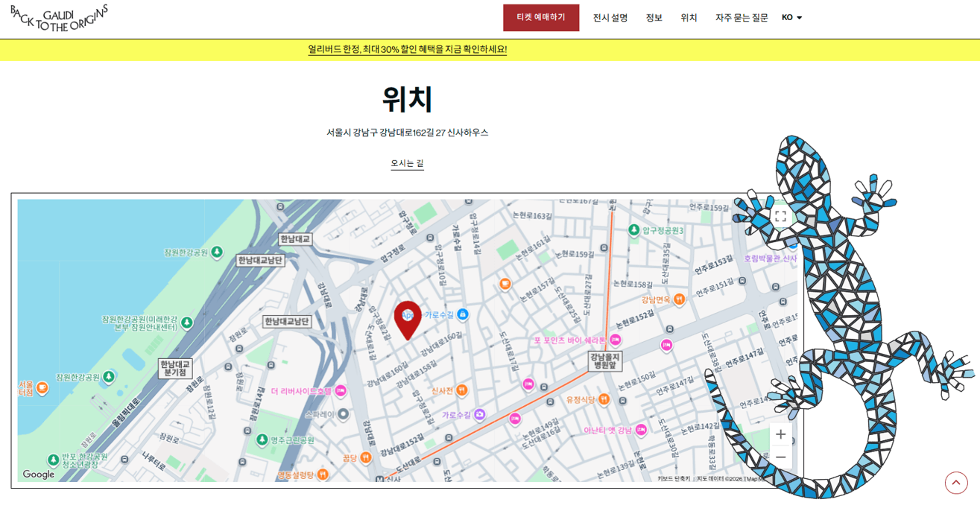The height and width of the screenshot is (511, 980).
Task: Select the 유정식당 restaurant icon
Action: 604,399
